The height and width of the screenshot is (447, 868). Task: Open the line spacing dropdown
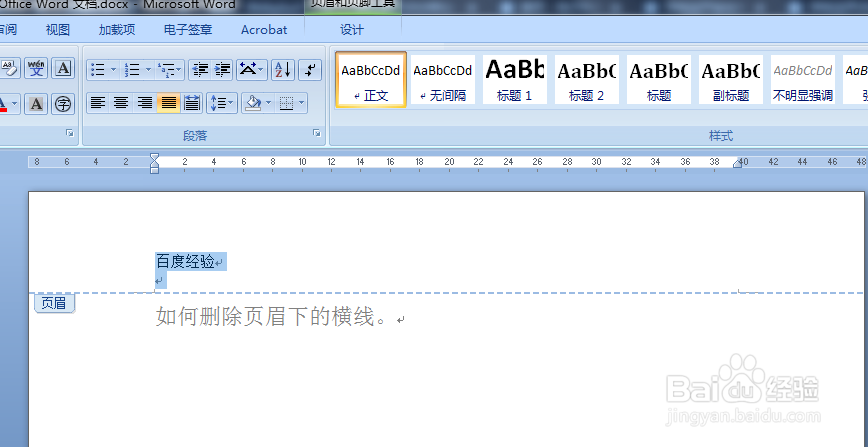[222, 103]
